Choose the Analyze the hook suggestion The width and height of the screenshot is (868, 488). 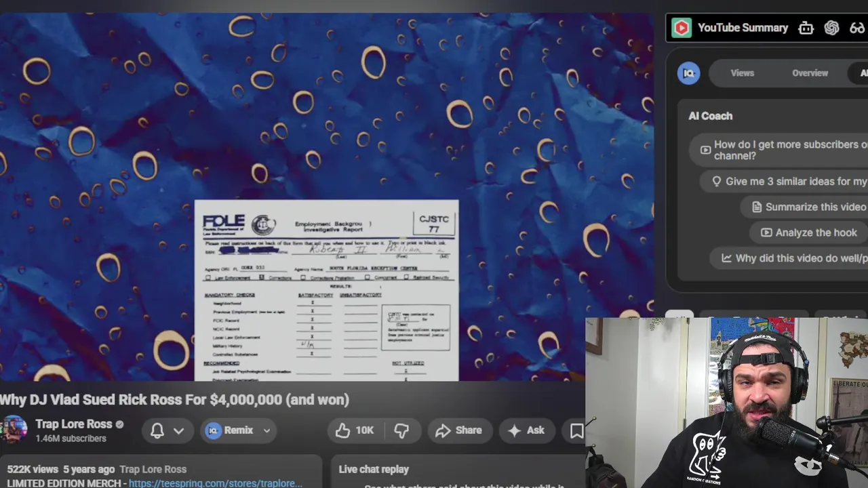click(x=808, y=232)
